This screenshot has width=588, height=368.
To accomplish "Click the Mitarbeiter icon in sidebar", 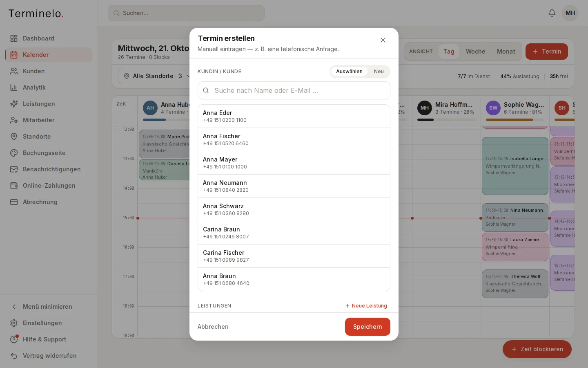I will pos(14,120).
